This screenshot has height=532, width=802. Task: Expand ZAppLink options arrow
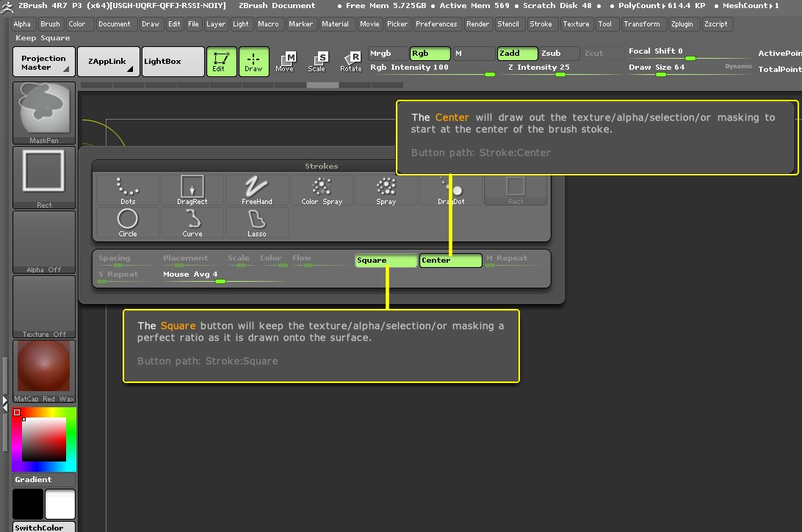point(130,68)
